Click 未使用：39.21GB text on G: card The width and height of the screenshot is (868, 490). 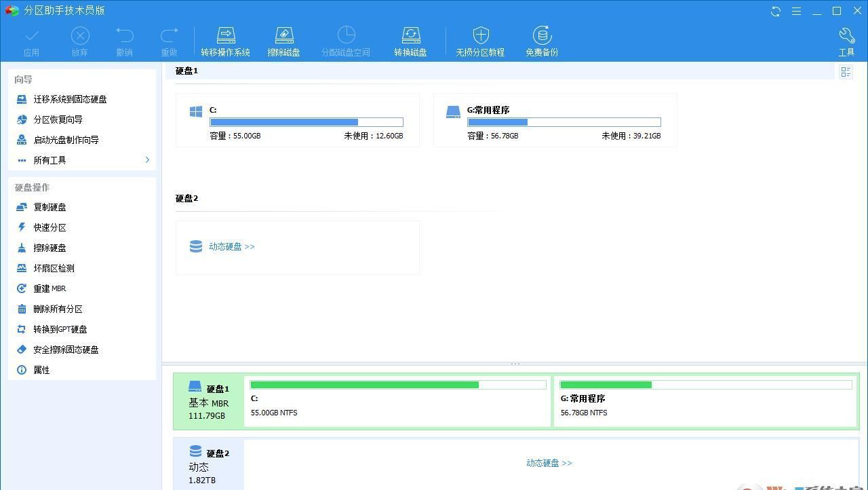pos(631,136)
